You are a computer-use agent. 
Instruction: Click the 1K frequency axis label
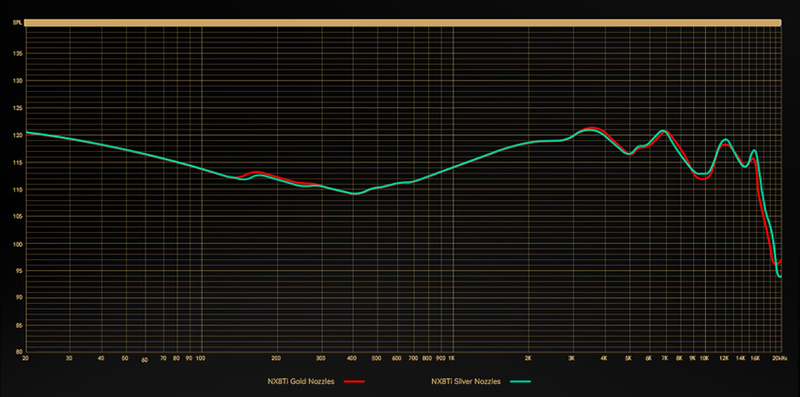(452, 358)
